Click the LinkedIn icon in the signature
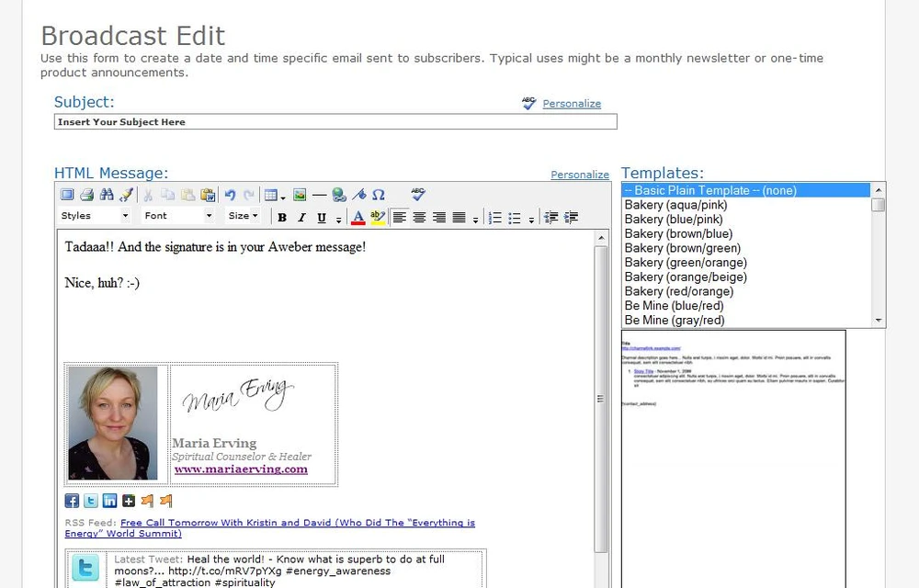 tap(109, 501)
